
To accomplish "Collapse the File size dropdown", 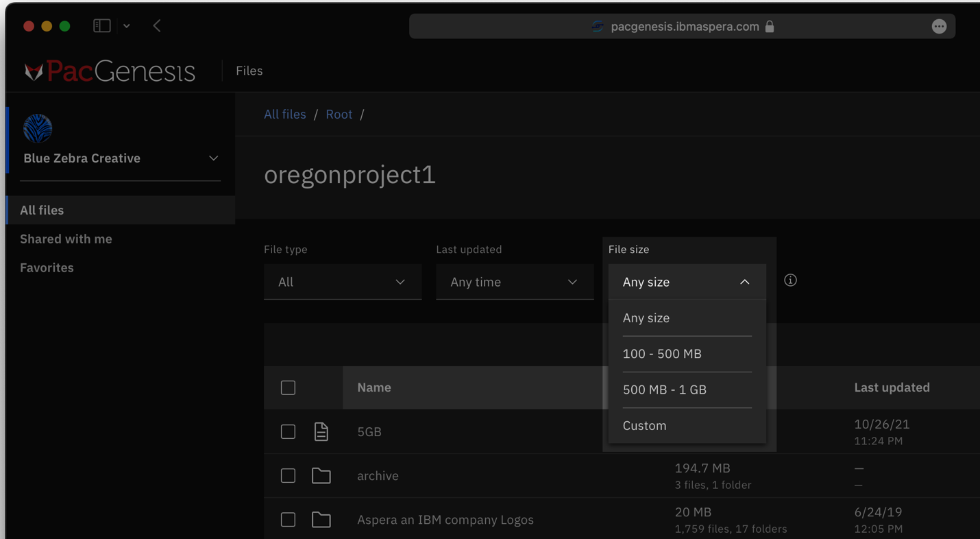I will 687,282.
